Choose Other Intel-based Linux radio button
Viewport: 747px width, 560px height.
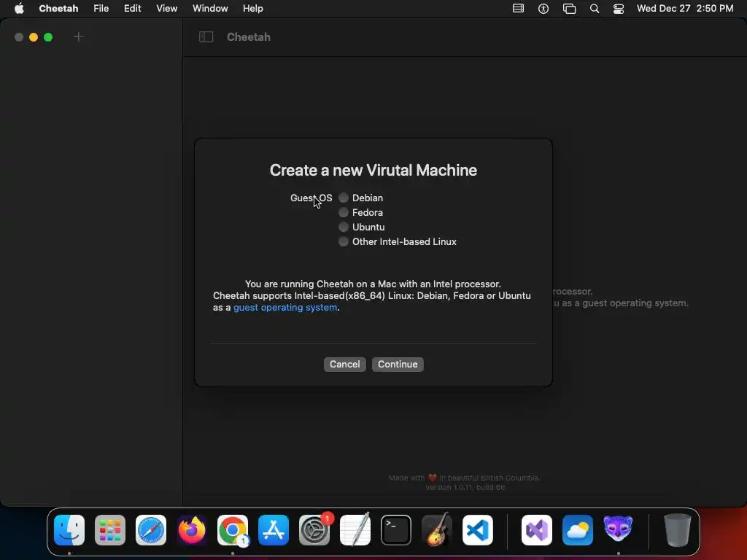click(x=344, y=241)
